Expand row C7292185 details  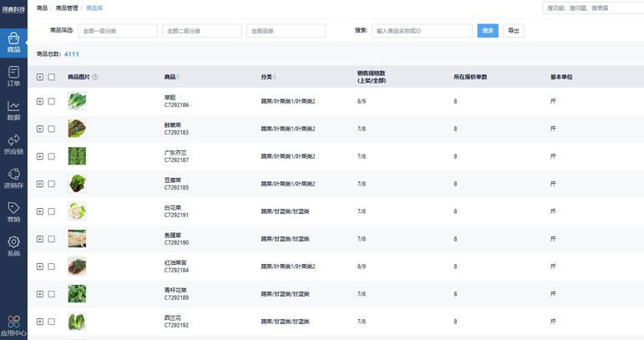click(40, 184)
